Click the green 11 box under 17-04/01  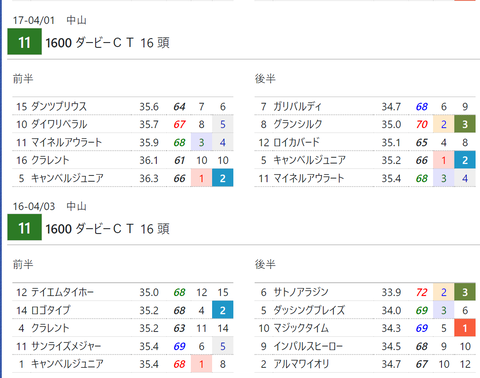pyautogui.click(x=24, y=42)
